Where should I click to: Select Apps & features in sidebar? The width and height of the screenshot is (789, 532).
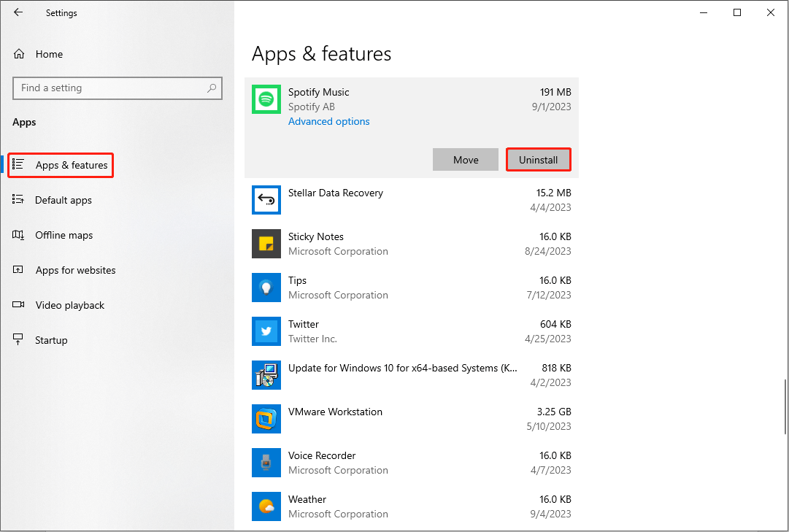(72, 165)
